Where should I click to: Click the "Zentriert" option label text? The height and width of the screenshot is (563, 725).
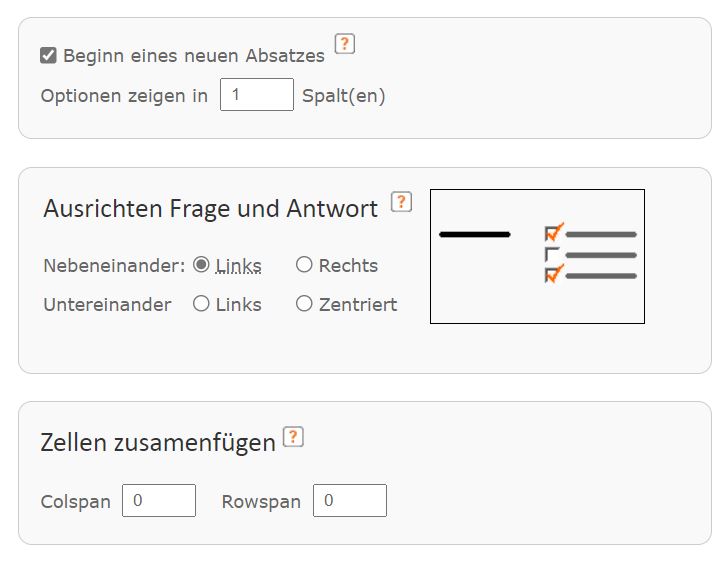click(x=357, y=305)
